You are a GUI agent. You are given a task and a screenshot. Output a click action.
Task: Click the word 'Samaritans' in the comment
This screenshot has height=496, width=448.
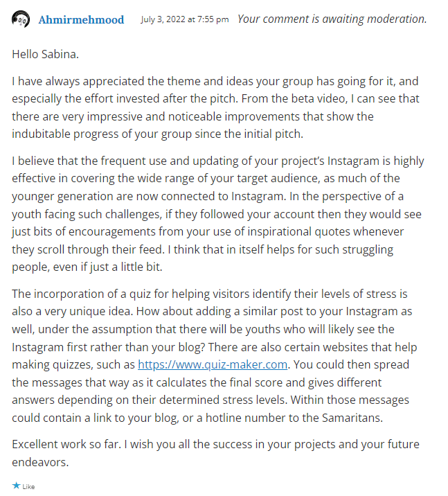coord(352,418)
